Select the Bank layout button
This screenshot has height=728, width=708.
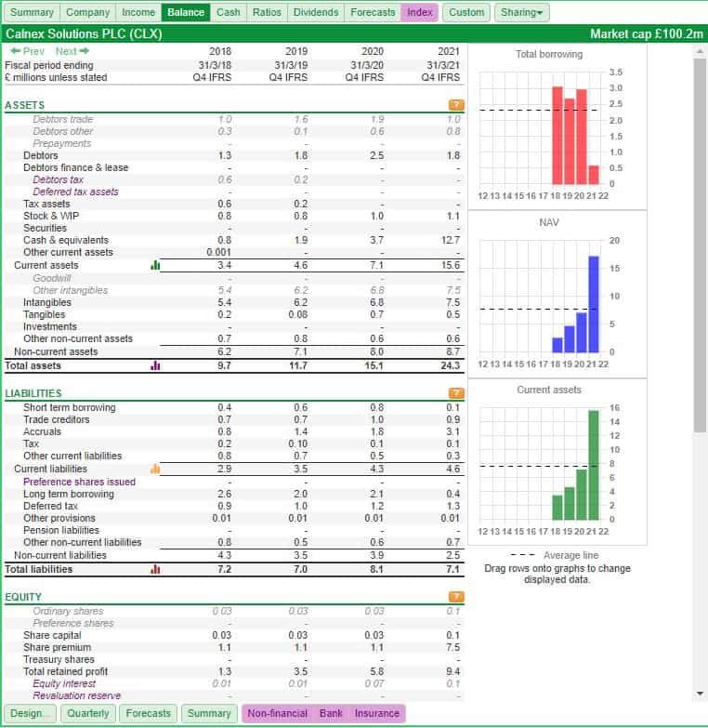tap(331, 713)
